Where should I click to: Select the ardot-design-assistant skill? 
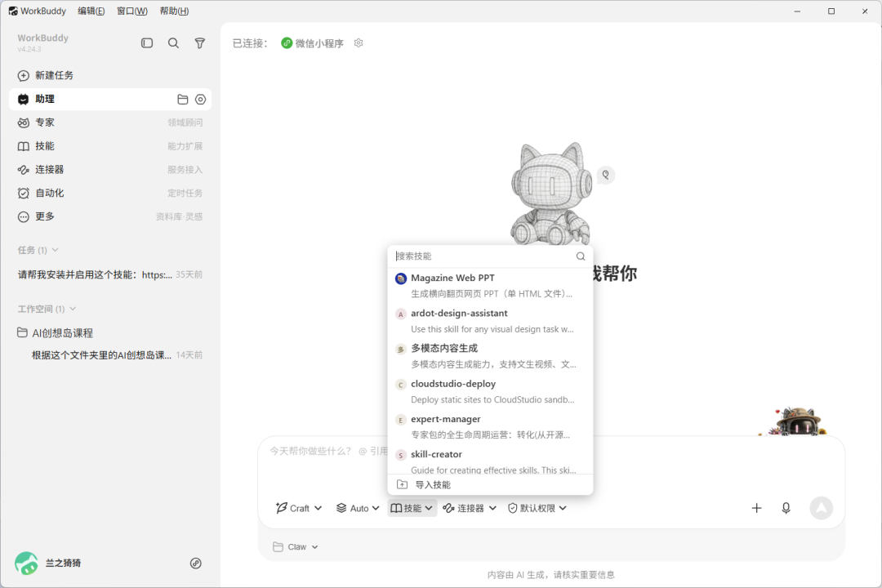point(491,321)
